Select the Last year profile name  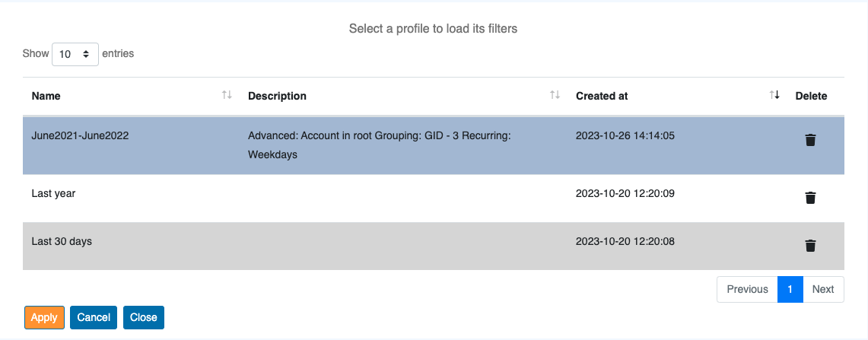(x=53, y=194)
